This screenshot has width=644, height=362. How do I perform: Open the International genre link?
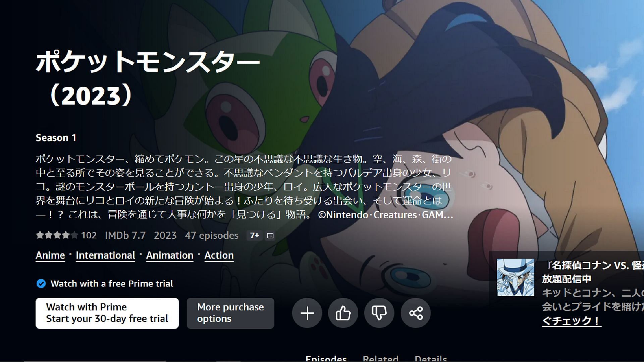[105, 255]
